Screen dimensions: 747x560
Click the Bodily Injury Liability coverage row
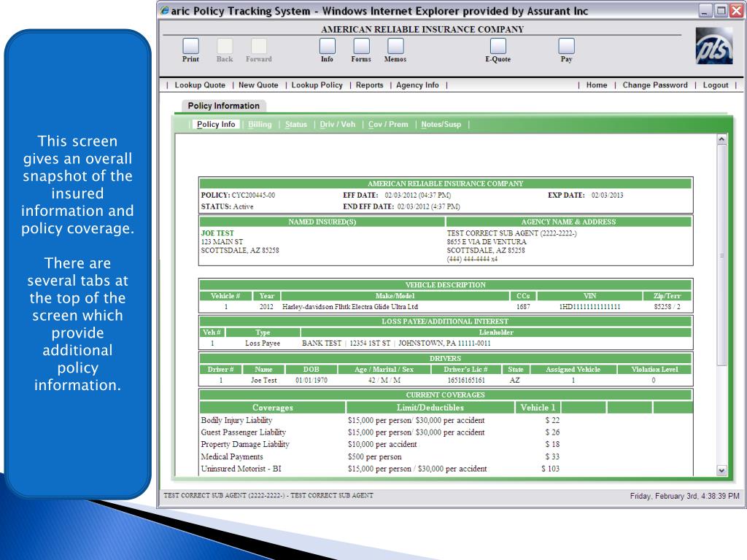(x=446, y=421)
